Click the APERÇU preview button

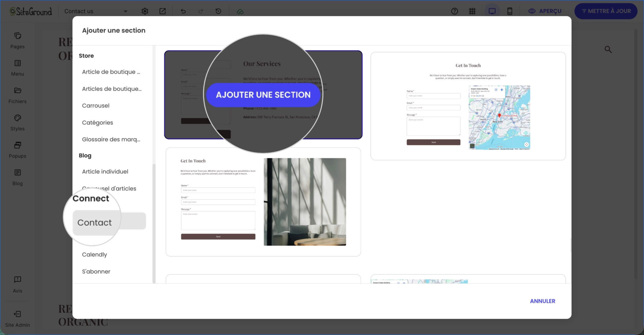[545, 11]
